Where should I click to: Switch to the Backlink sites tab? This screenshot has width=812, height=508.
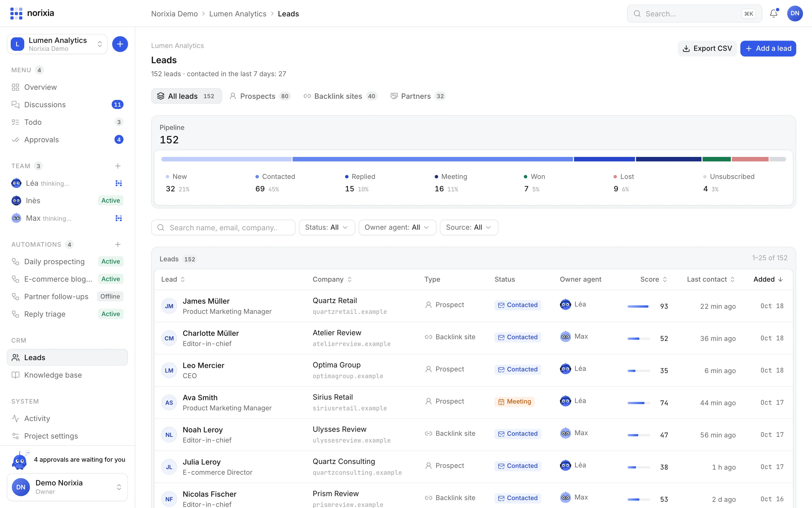[x=341, y=96]
